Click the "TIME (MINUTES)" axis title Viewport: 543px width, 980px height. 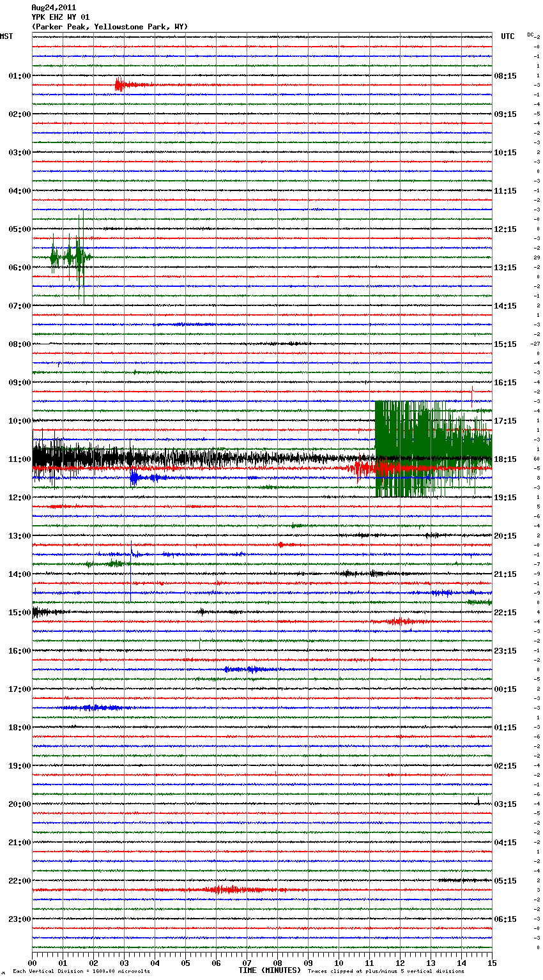click(x=270, y=970)
